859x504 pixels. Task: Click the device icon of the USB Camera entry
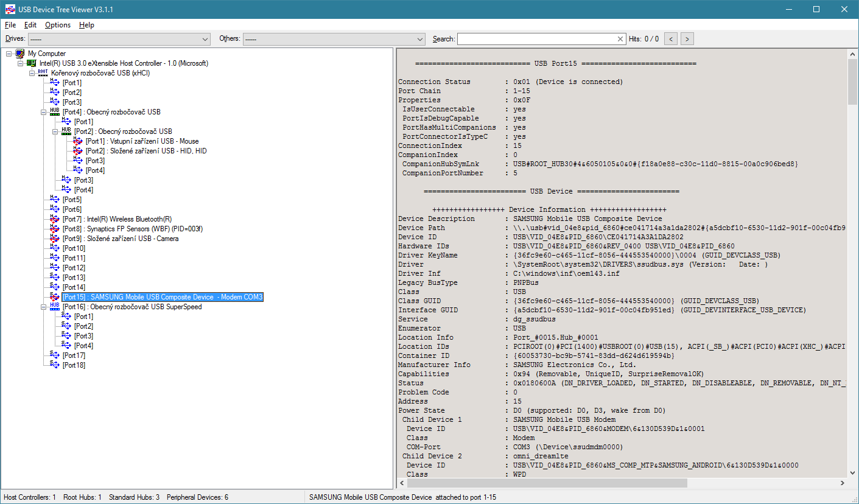pyautogui.click(x=55, y=239)
